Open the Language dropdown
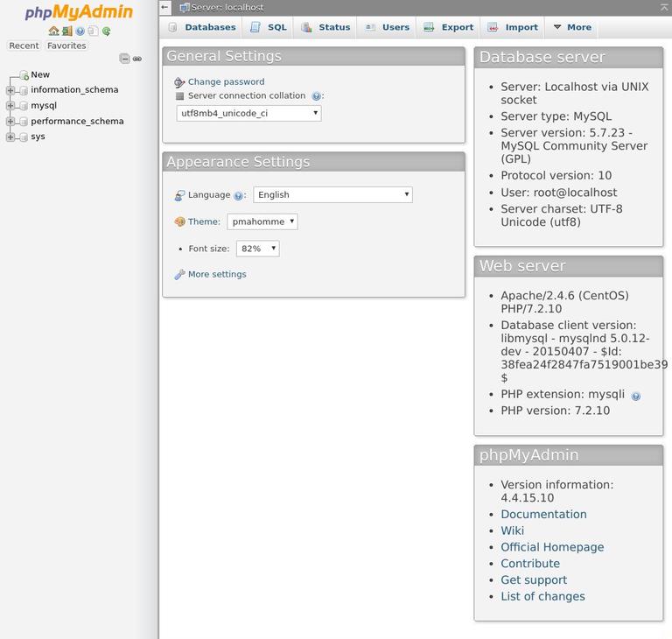 (x=332, y=194)
